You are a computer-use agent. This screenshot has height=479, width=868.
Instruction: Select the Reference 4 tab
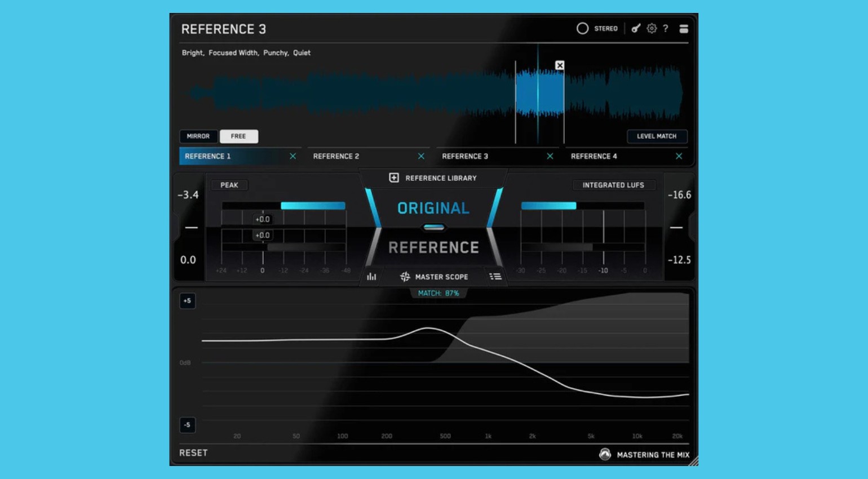(594, 156)
